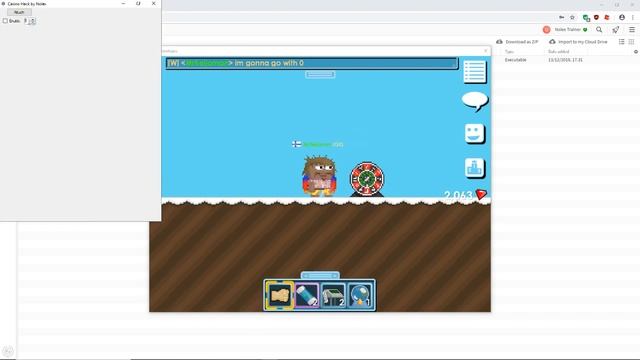This screenshot has width=640, height=360.
Task: Select the blue scroll inventory item
Action: tap(307, 295)
